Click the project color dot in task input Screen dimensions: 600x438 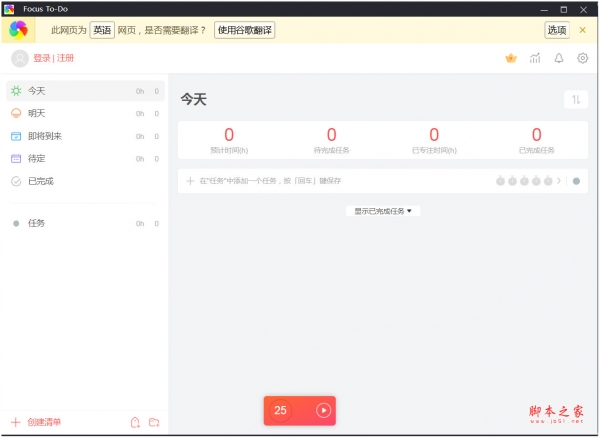(576, 181)
